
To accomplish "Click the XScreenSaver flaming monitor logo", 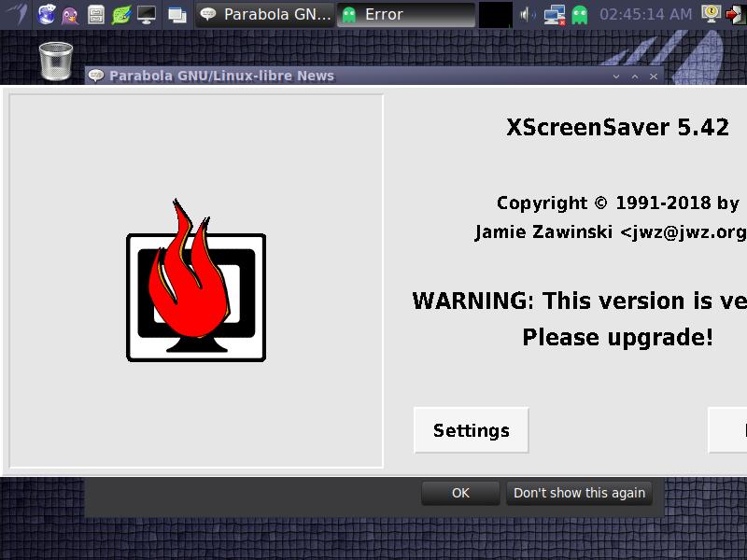I will [x=196, y=281].
